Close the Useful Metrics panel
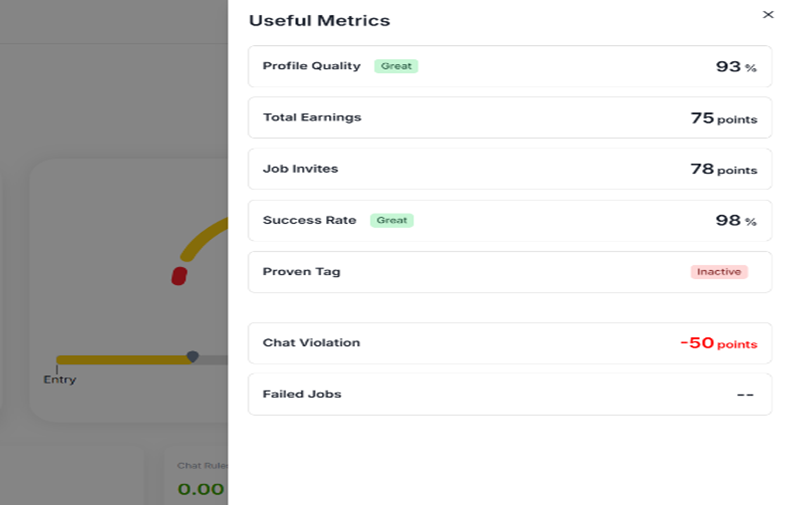 click(x=768, y=15)
